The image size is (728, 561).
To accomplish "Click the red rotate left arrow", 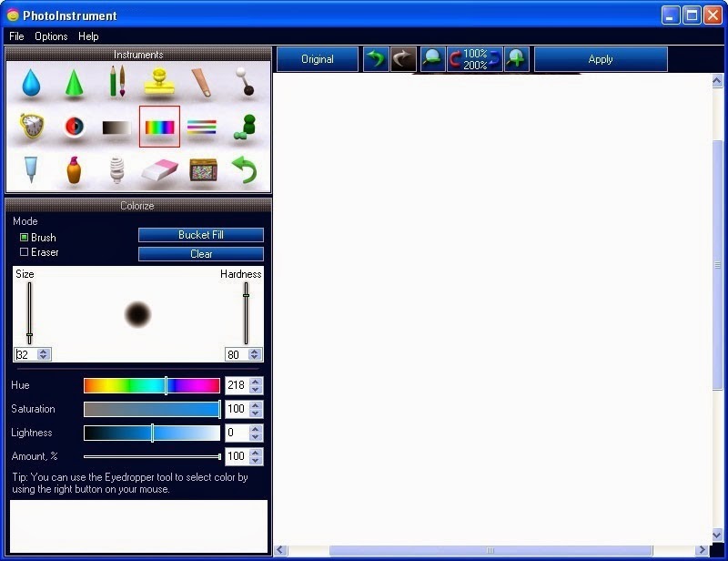I will [454, 59].
